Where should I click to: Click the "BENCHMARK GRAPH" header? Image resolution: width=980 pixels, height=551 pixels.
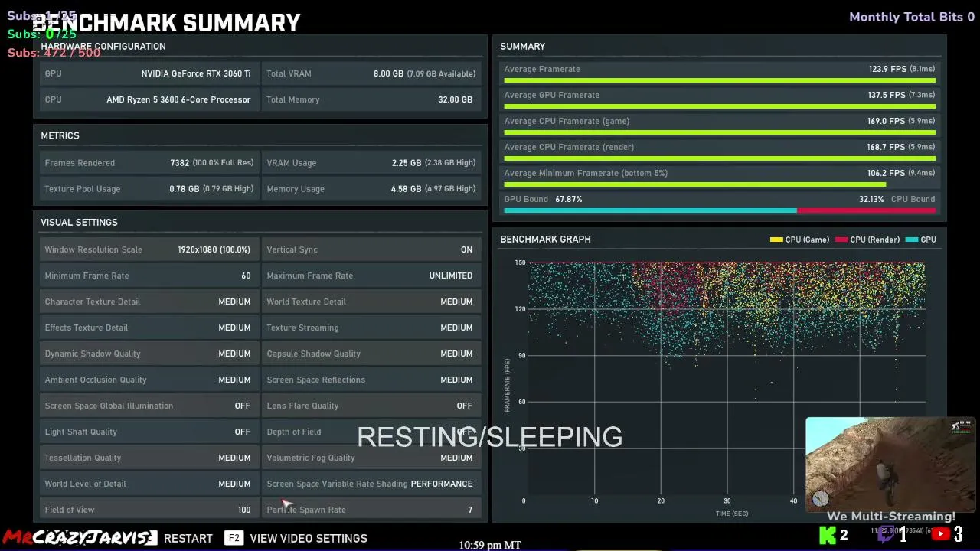click(545, 239)
